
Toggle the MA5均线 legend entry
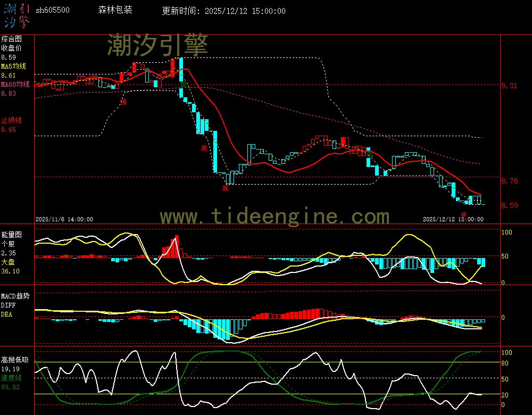(13, 66)
